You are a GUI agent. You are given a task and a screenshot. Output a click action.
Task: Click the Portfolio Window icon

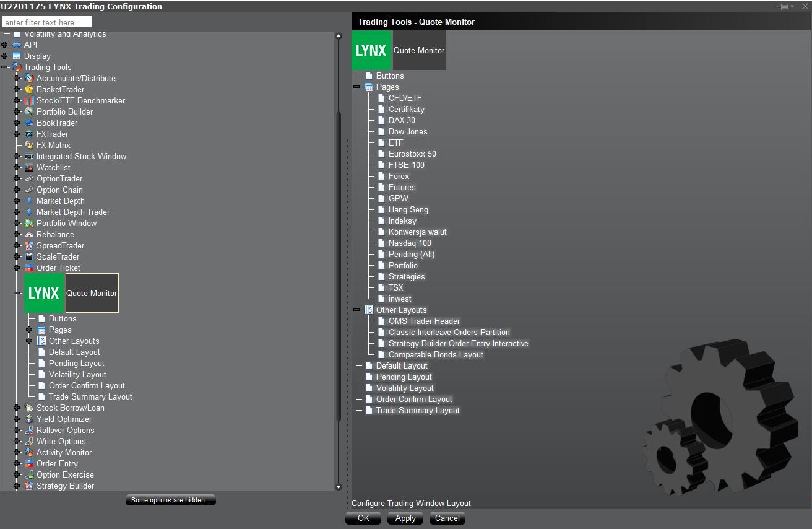click(x=28, y=223)
